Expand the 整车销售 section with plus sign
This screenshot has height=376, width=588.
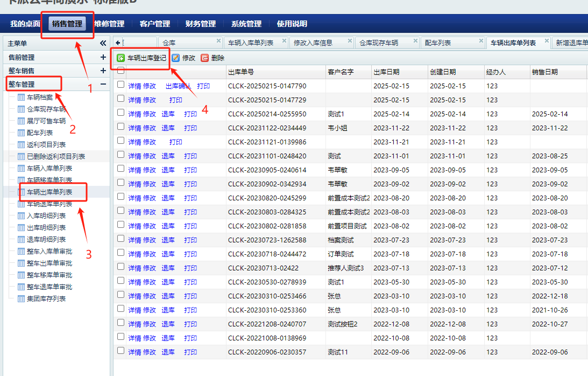coord(103,71)
